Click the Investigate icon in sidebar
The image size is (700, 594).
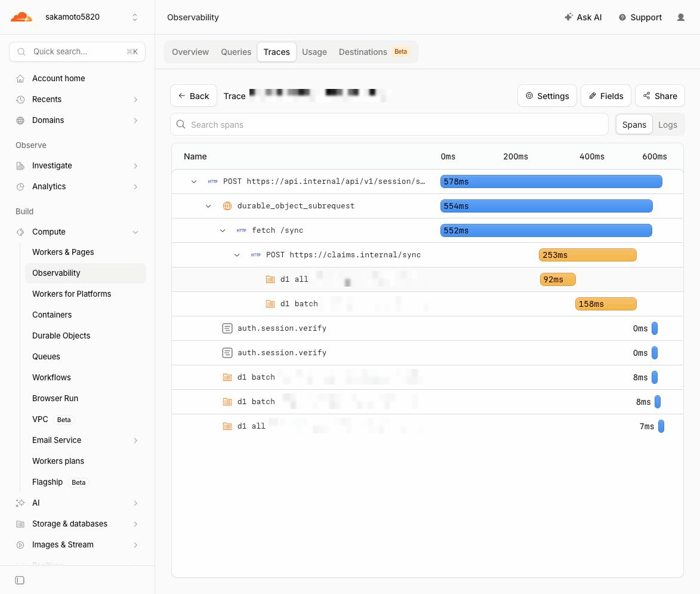coord(20,166)
